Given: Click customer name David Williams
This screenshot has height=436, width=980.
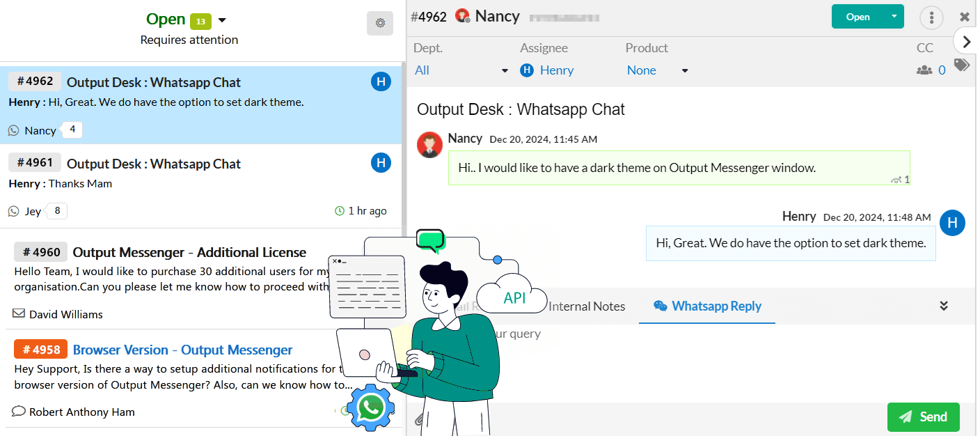Looking at the screenshot, I should pyautogui.click(x=66, y=314).
